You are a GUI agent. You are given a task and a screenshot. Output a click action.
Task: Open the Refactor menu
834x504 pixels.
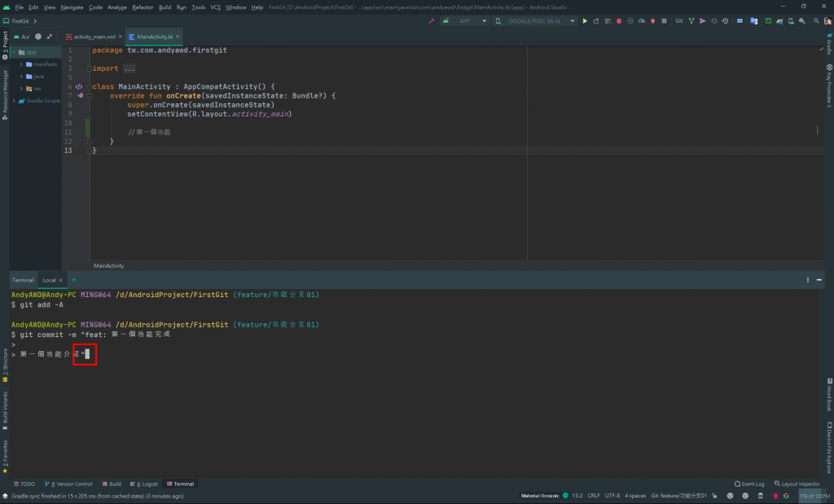pyautogui.click(x=143, y=7)
